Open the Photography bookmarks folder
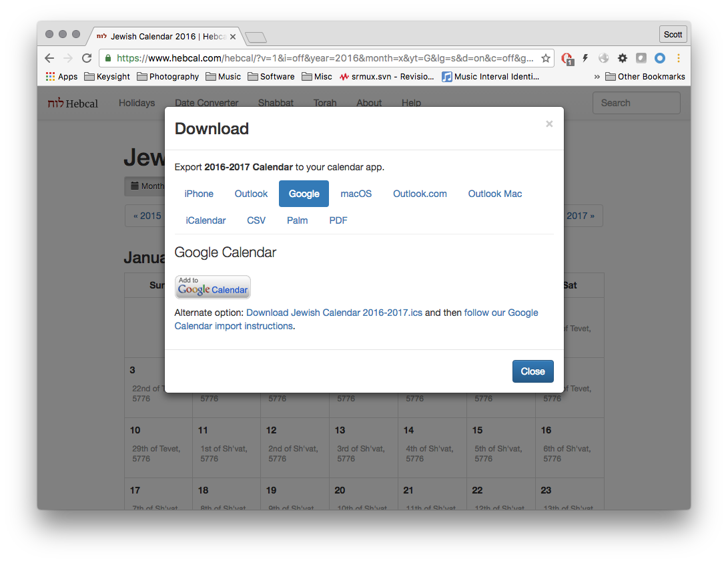728x563 pixels. click(x=168, y=77)
